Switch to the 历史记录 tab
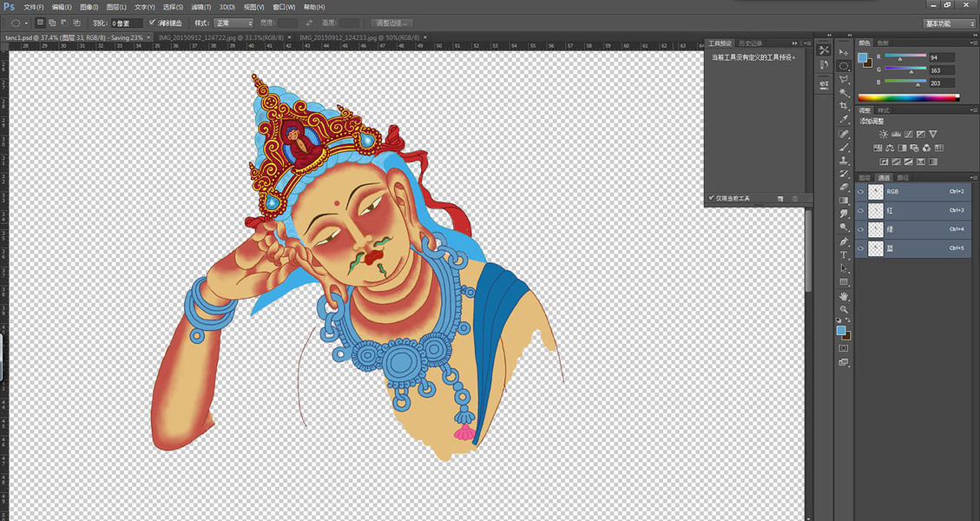The height and width of the screenshot is (521, 980). click(751, 43)
